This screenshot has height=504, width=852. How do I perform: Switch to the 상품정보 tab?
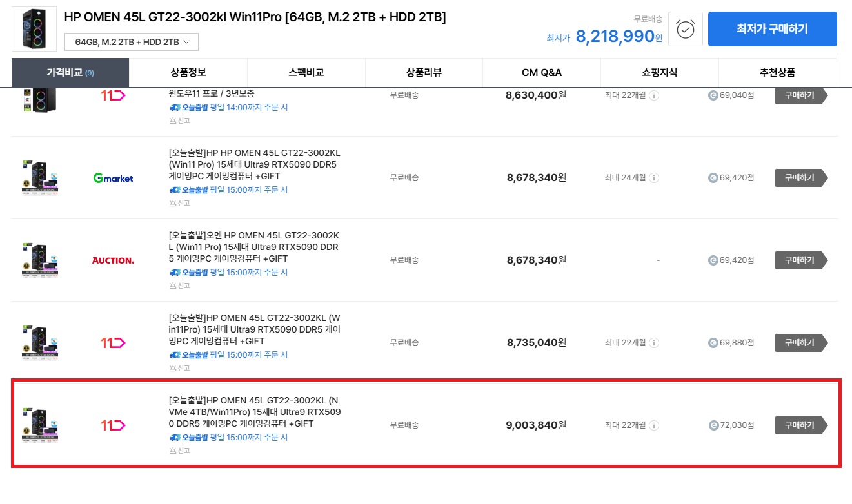click(188, 73)
